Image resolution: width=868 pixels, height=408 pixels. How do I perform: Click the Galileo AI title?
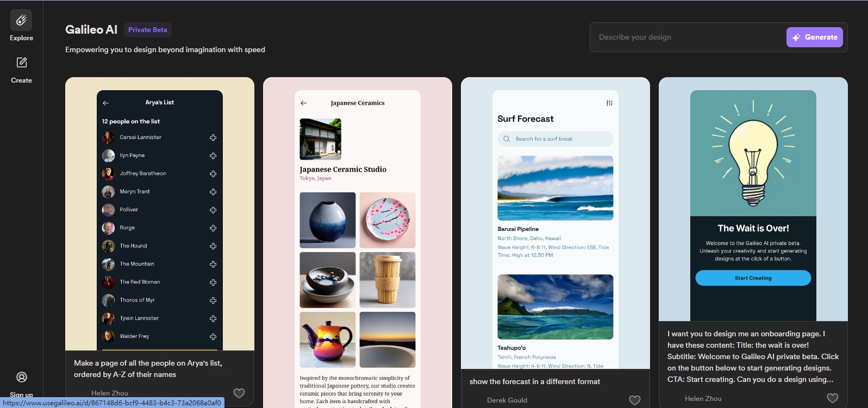tap(91, 30)
